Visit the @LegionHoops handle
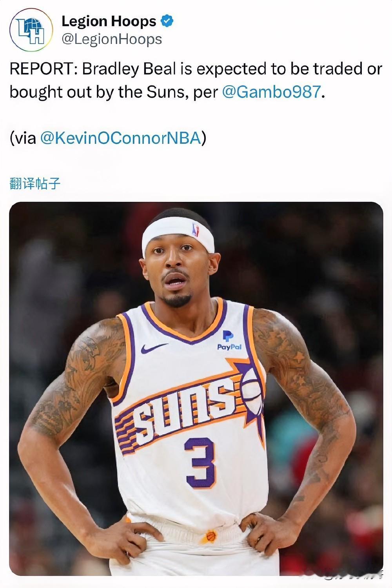Image resolution: width=392 pixels, height=588 pixels. click(x=112, y=39)
